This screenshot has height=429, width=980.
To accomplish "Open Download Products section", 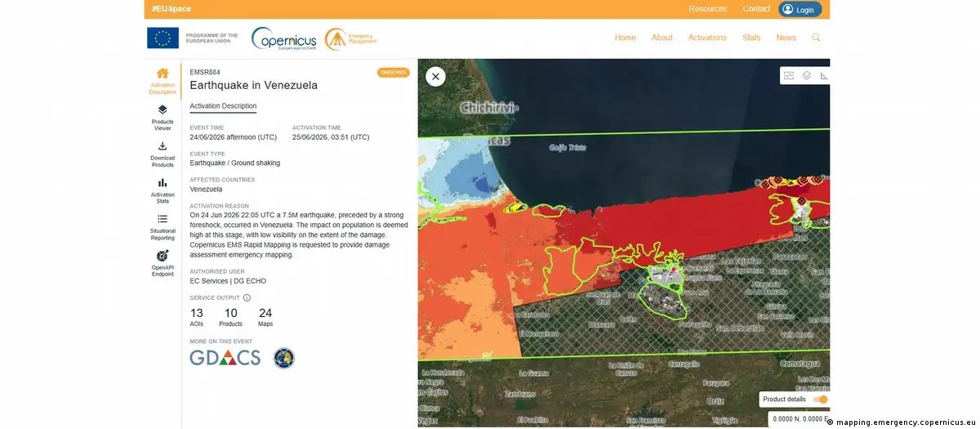I will (163, 154).
